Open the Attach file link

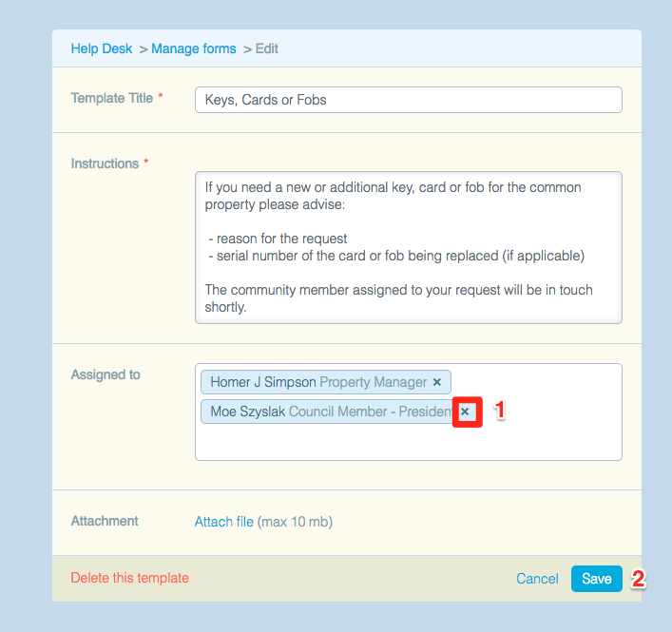coord(224,522)
